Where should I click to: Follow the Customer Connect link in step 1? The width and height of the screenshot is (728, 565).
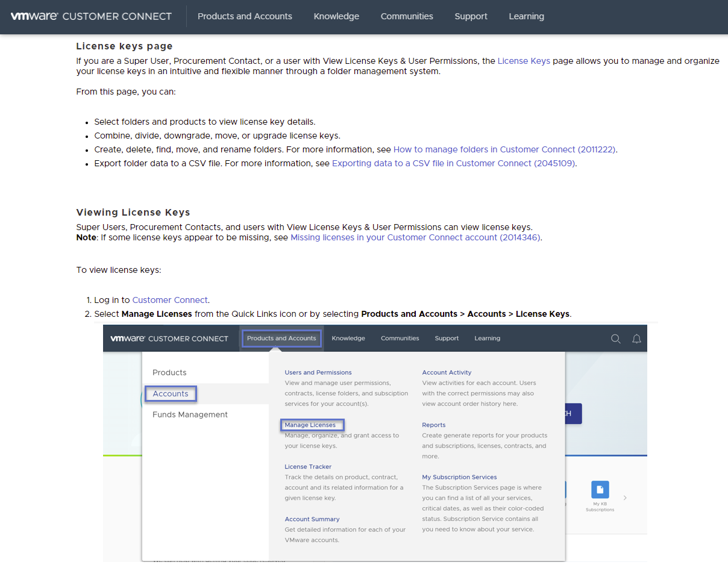tap(170, 300)
